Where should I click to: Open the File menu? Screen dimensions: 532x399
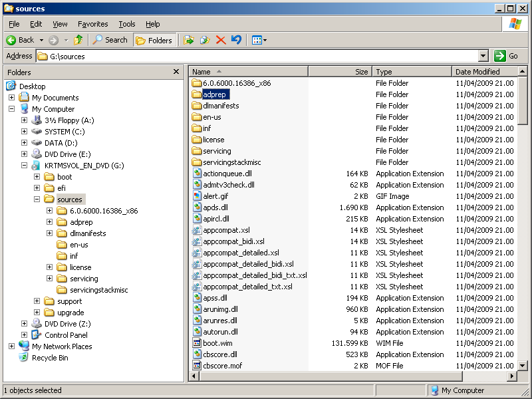14,24
